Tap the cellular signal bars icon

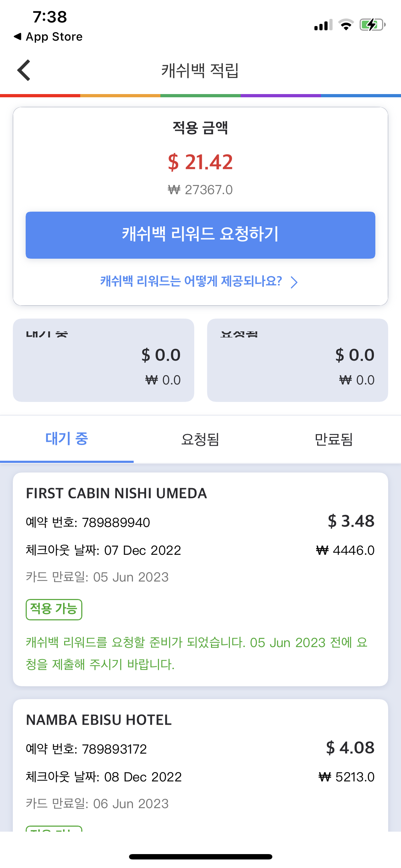click(x=323, y=25)
